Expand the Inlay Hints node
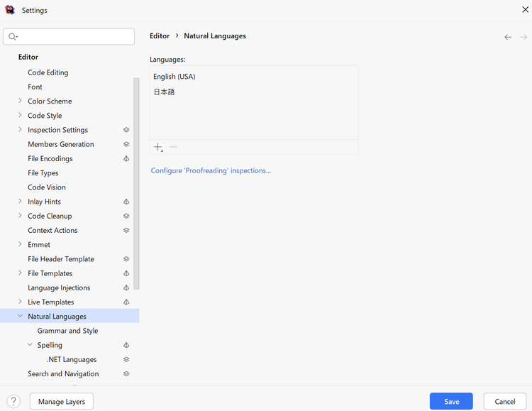The height and width of the screenshot is (411, 532). (x=20, y=202)
